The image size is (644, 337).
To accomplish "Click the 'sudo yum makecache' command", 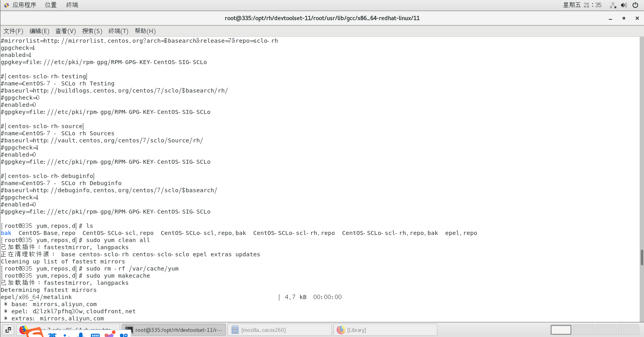I will (118, 276).
